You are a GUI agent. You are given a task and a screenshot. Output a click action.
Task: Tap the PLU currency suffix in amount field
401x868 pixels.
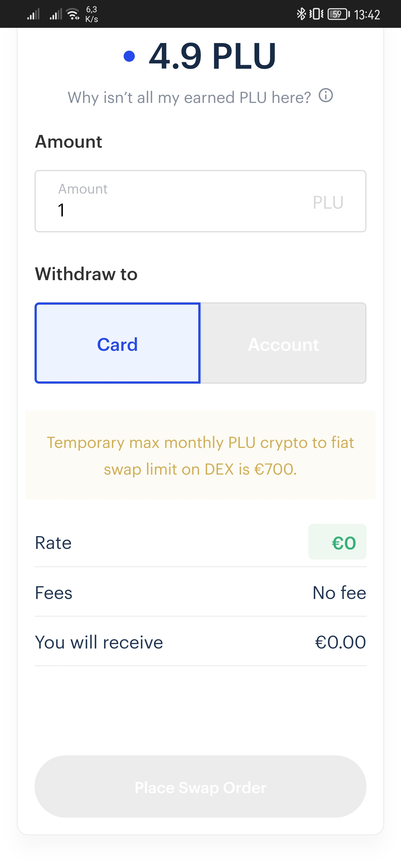coord(328,203)
